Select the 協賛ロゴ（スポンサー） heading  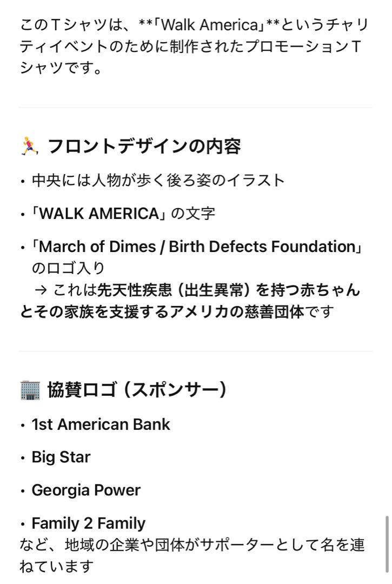pos(137,390)
